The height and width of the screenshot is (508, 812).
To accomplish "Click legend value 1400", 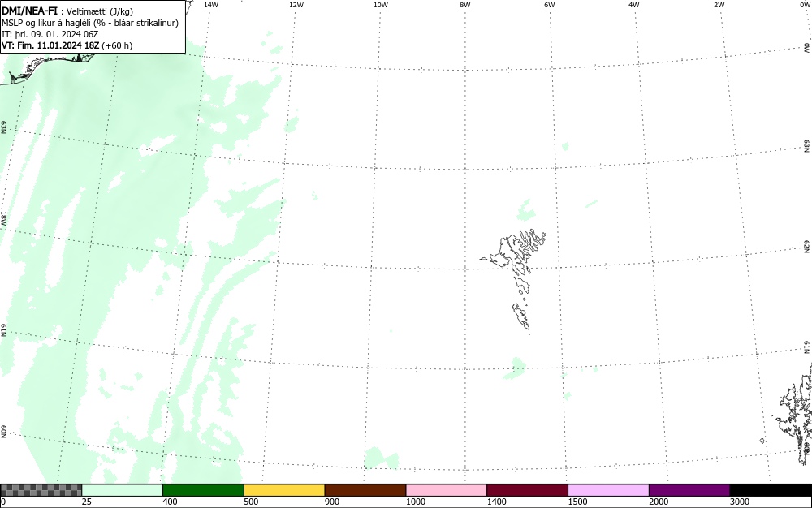I will click(x=496, y=502).
